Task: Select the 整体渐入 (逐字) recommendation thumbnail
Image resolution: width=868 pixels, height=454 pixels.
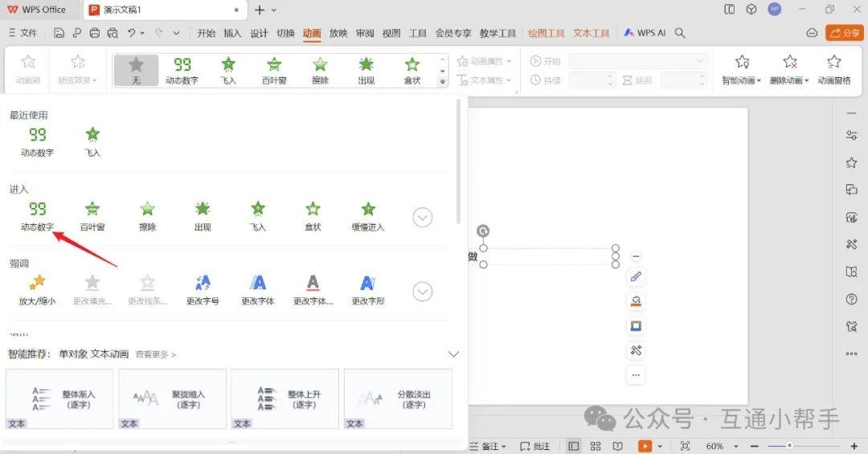Action: point(59,399)
